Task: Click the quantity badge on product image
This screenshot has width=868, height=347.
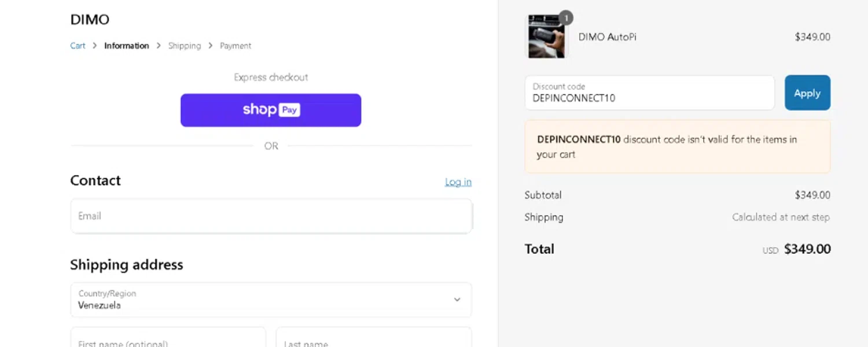Action: point(566,18)
